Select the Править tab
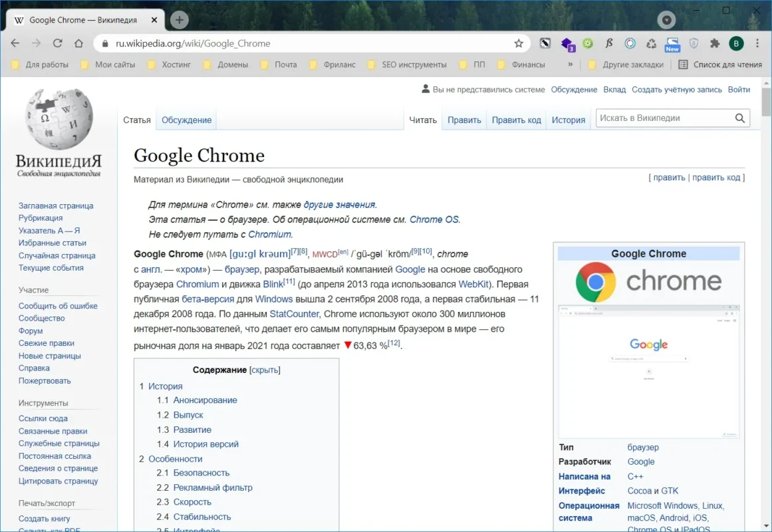The width and height of the screenshot is (772, 532). click(464, 120)
